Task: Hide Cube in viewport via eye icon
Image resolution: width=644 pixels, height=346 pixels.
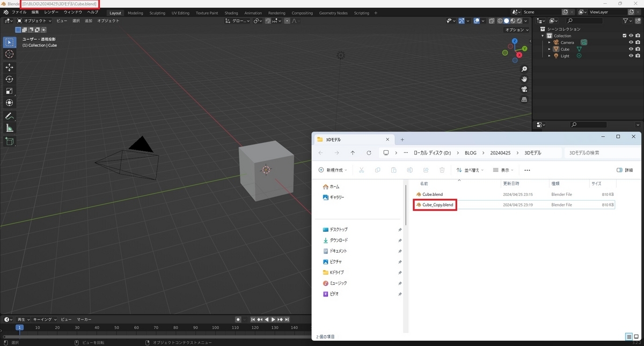Action: pyautogui.click(x=631, y=49)
